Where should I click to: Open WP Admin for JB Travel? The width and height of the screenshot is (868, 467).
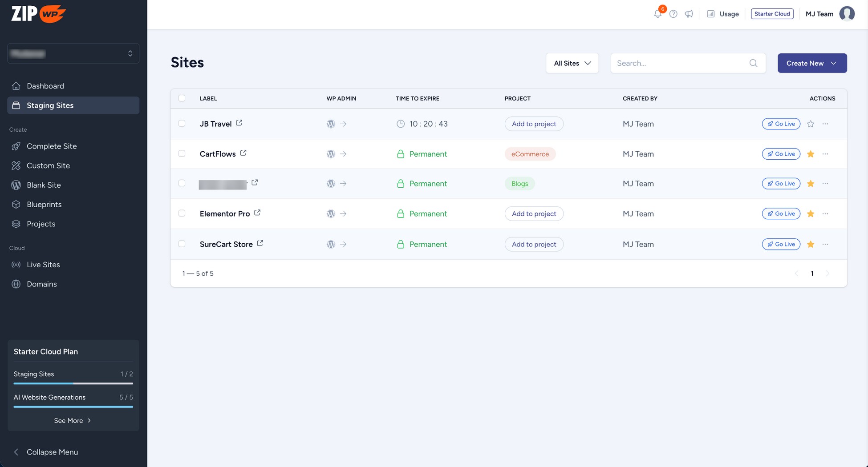331,124
